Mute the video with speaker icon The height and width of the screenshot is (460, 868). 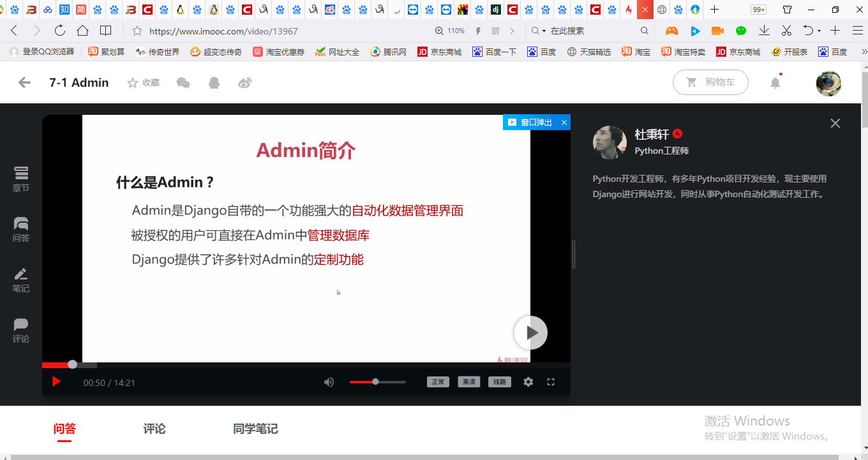coord(329,382)
